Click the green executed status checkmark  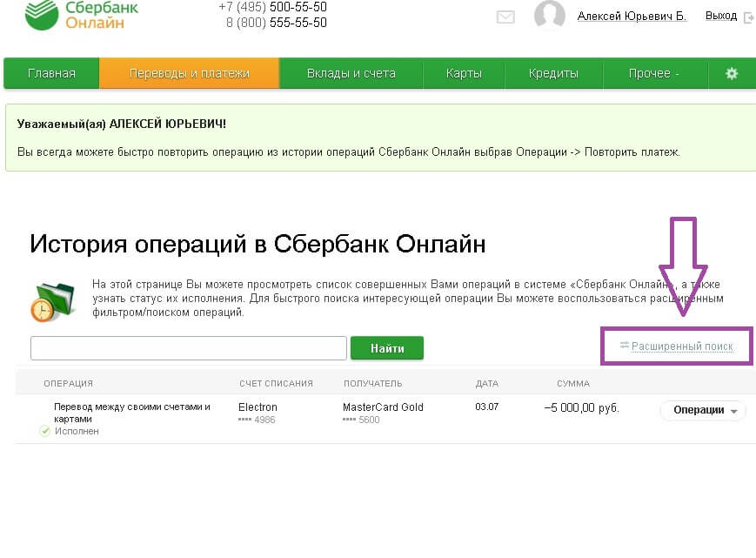pyautogui.click(x=45, y=431)
